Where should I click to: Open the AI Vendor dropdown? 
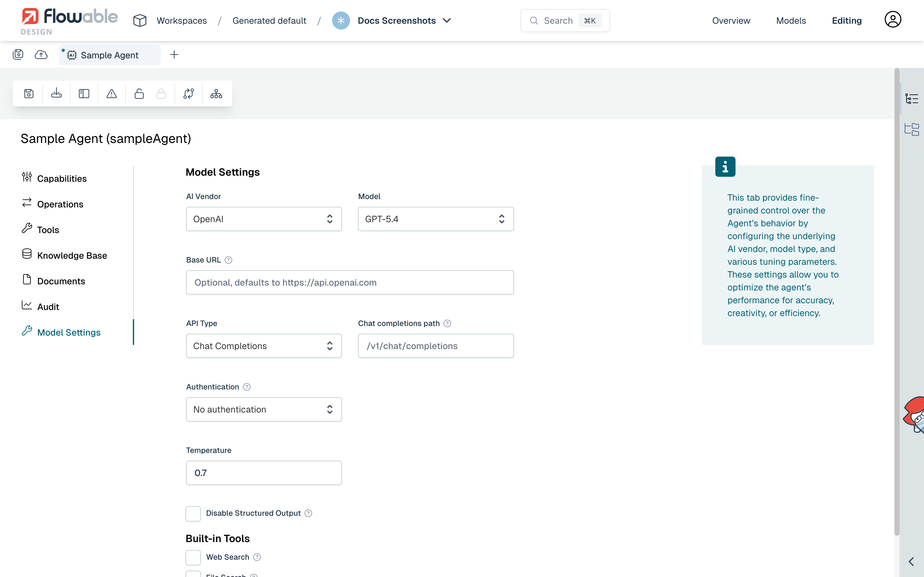point(264,219)
